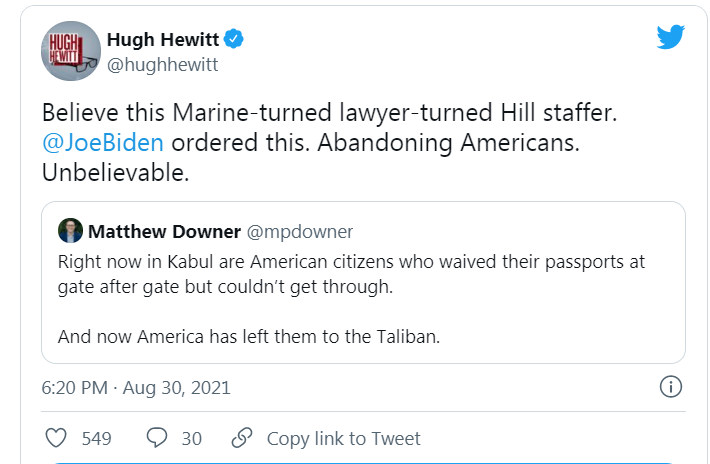This screenshot has height=464, width=710.
Task: Open the Twitter info circle icon
Action: (x=672, y=386)
